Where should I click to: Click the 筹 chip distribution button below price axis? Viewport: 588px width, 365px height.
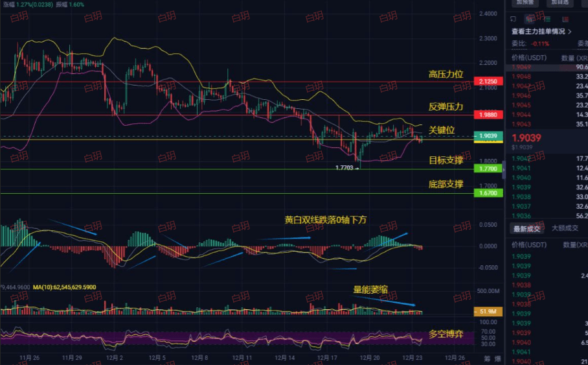(x=487, y=359)
